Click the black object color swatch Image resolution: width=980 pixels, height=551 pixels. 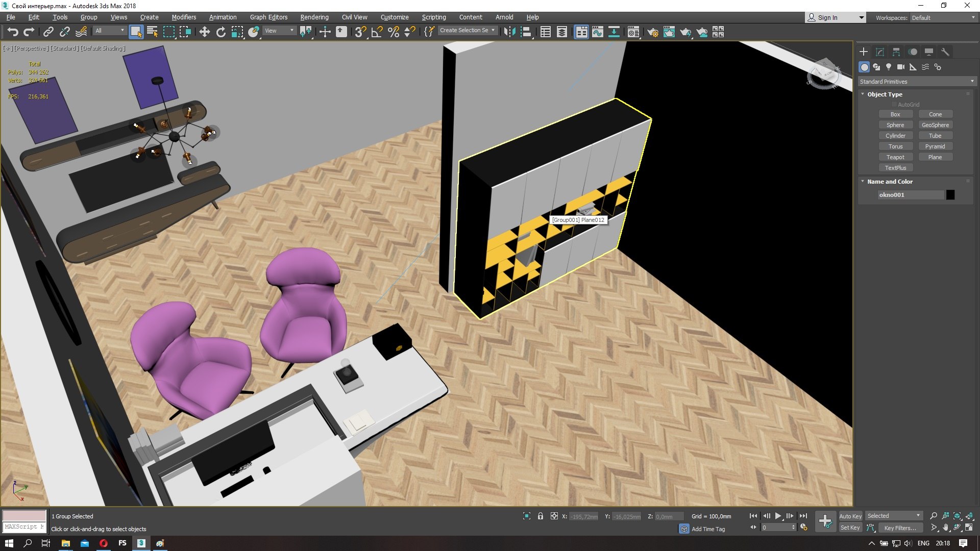coord(950,195)
